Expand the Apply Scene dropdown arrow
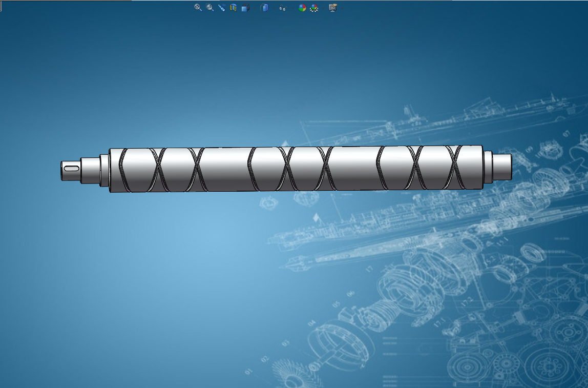The width and height of the screenshot is (588, 388). point(323,8)
